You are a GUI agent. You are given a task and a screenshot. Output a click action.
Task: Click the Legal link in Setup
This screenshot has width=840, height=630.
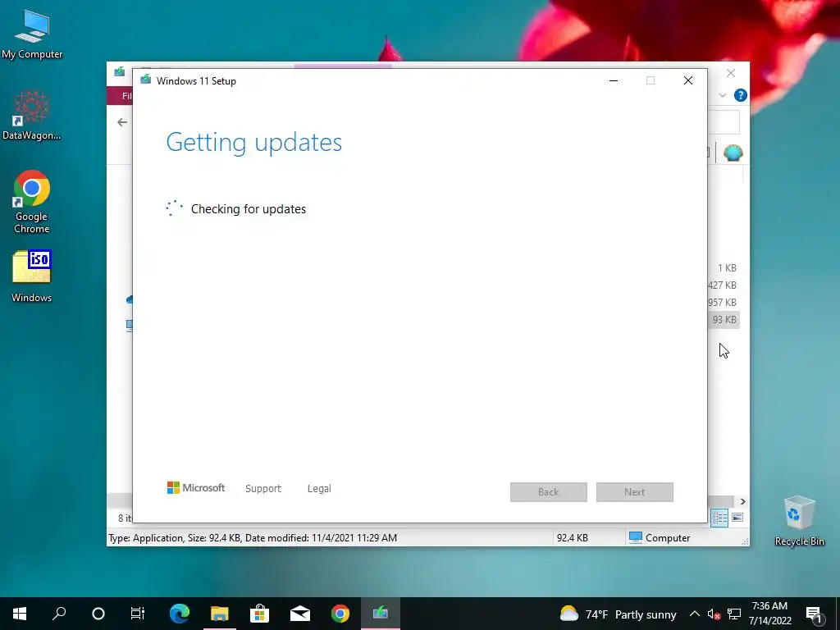coord(319,489)
